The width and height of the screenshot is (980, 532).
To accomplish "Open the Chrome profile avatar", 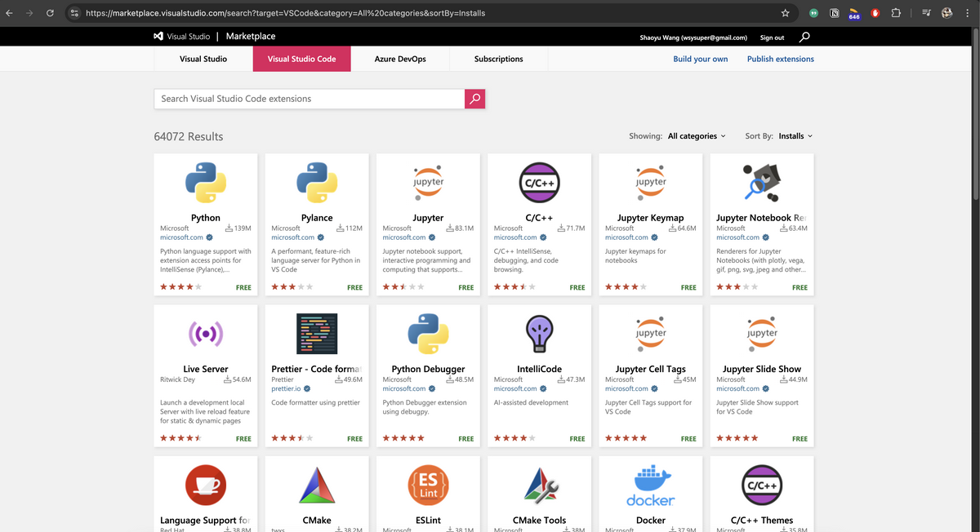I will [947, 13].
